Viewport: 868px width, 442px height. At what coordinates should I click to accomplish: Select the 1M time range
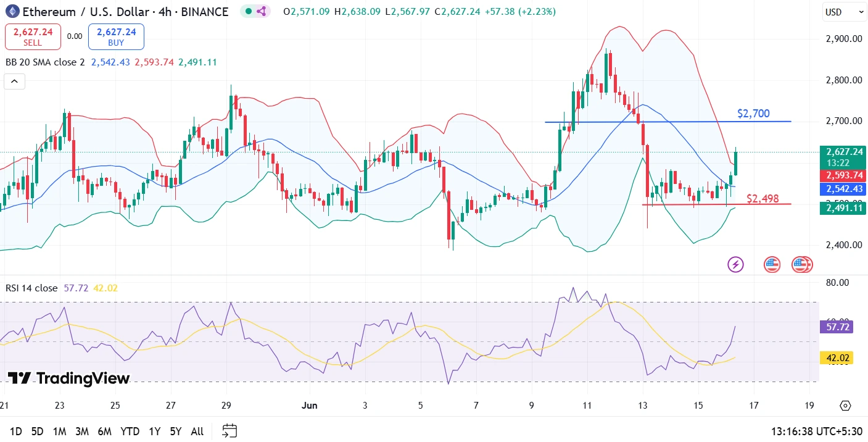coord(59,431)
